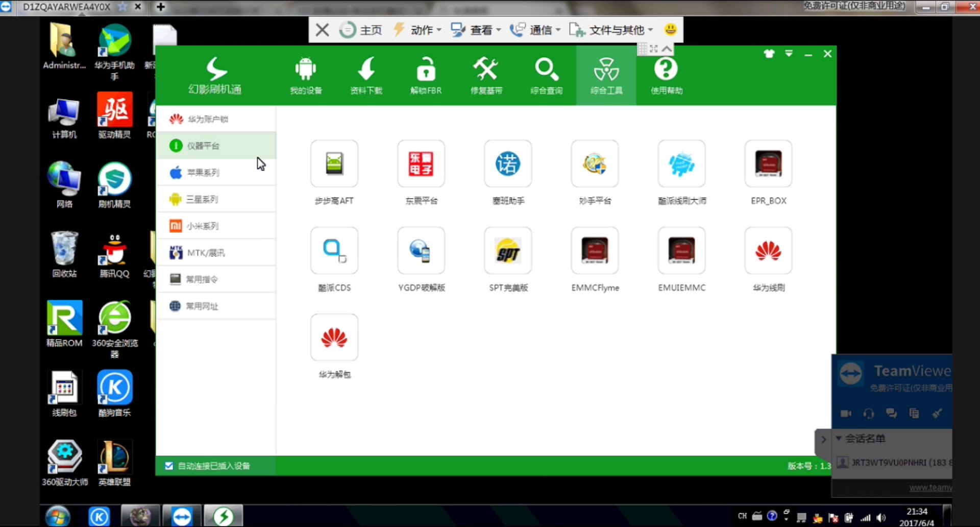
Task: Open TeamViewer 查看 dropdown menu
Action: tap(476, 30)
